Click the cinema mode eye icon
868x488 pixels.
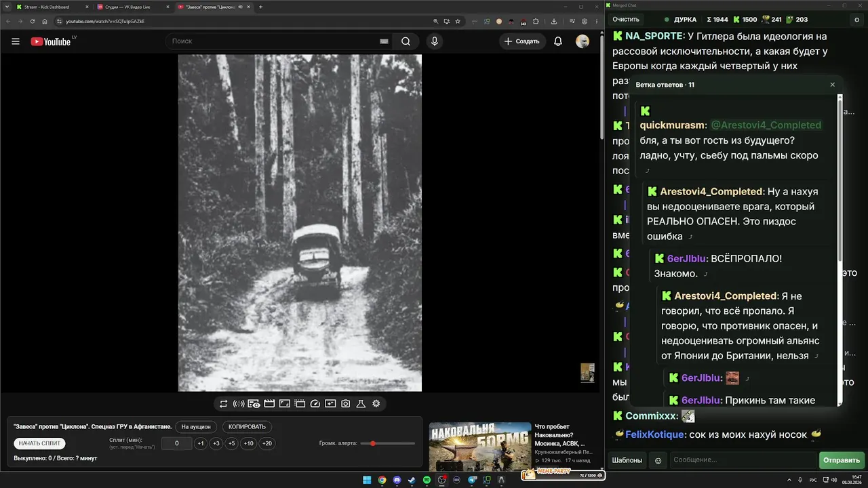[x=254, y=404]
